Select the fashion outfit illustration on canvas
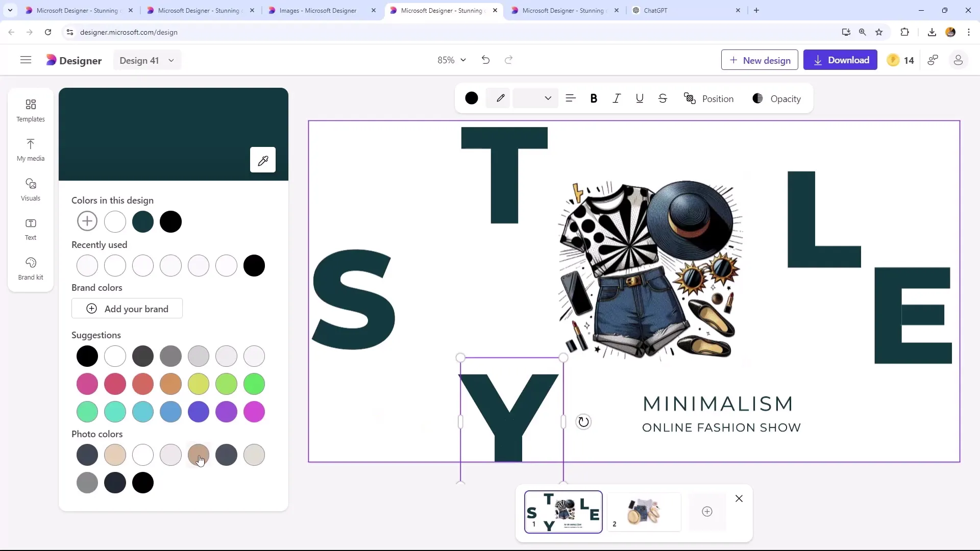Image resolution: width=980 pixels, height=551 pixels. 651,270
